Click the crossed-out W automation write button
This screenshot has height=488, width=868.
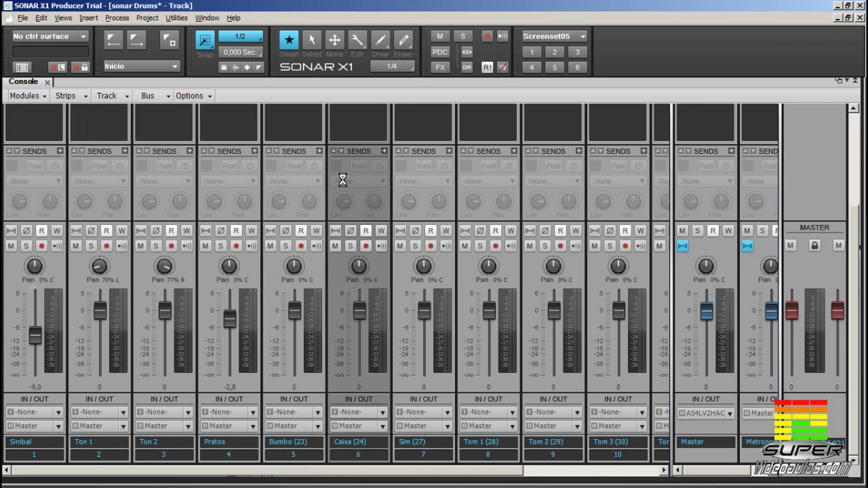(502, 67)
